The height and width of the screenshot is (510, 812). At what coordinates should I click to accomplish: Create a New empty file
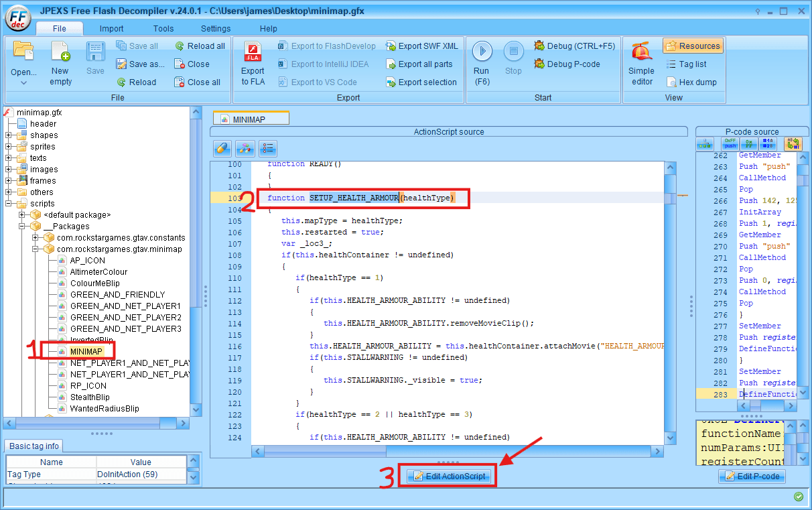pyautogui.click(x=60, y=64)
